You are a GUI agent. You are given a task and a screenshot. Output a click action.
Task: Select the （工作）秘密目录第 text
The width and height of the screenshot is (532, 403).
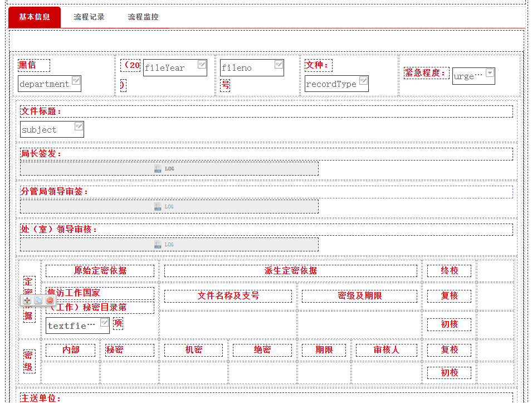(100, 308)
